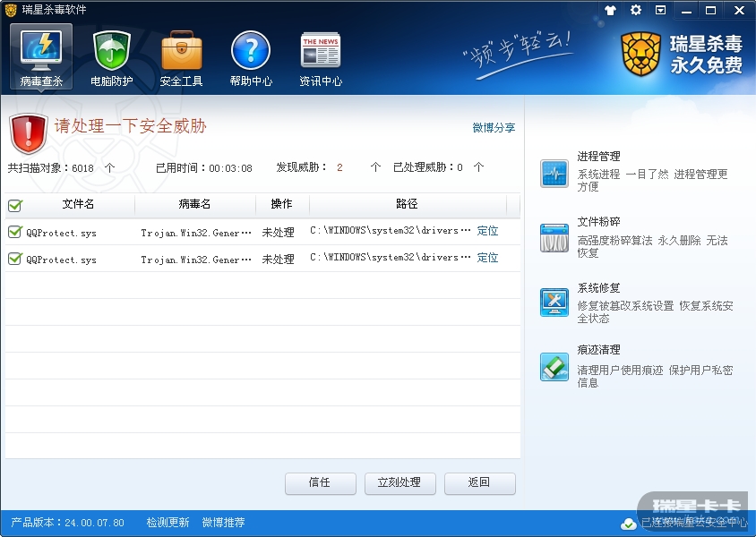Click 定位 link in first threat row
Image resolution: width=756 pixels, height=537 pixels.
487,231
